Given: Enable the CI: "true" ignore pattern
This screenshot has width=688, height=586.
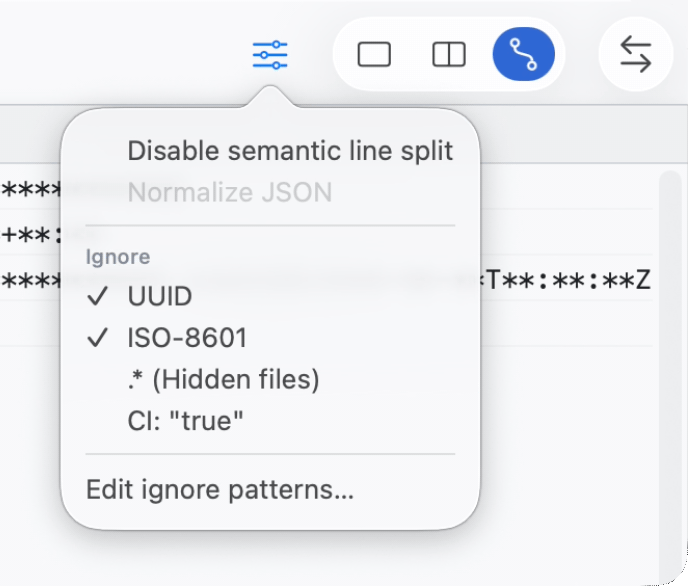Looking at the screenshot, I should click(x=186, y=421).
